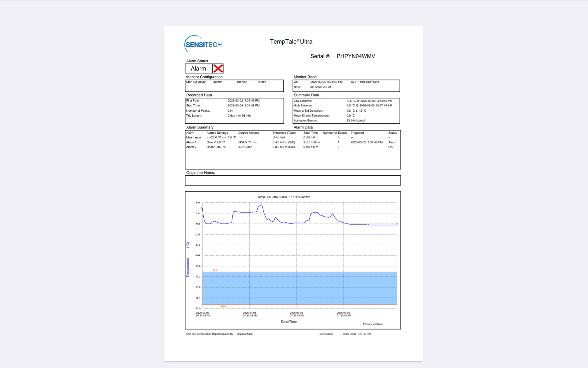Click the Low Extreme value in Summary Data
The width and height of the screenshot is (588, 368).
click(x=369, y=101)
